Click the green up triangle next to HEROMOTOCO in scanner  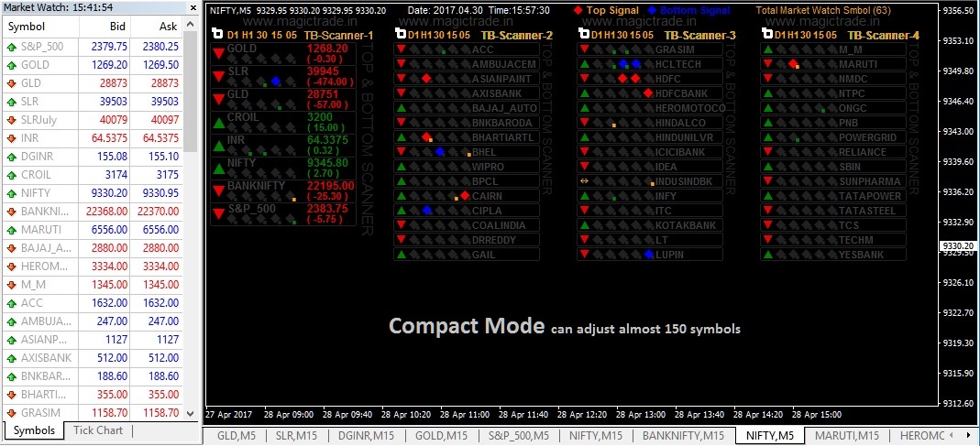pyautogui.click(x=584, y=108)
